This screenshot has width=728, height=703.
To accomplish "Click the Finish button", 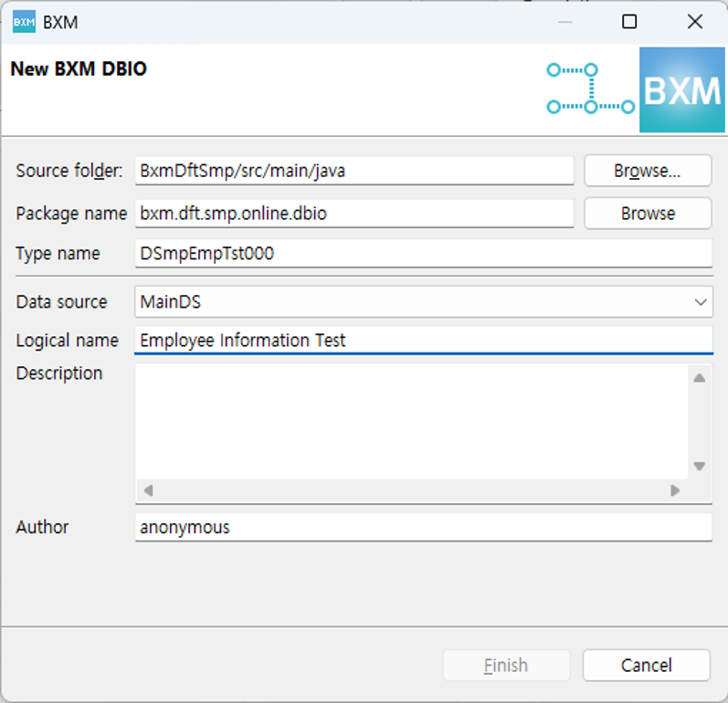I will tap(507, 666).
